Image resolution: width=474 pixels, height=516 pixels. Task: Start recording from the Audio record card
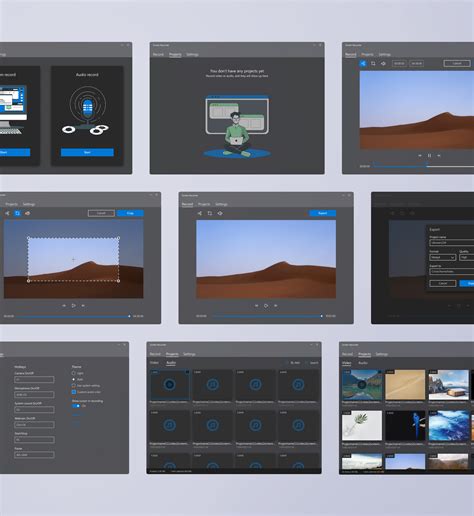point(87,152)
